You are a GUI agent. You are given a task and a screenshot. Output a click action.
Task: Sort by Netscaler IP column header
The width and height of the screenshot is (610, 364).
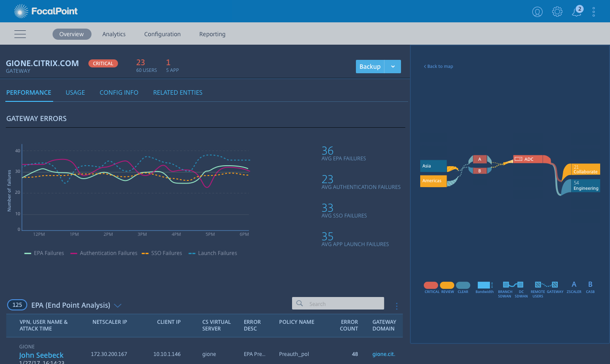[x=110, y=322]
